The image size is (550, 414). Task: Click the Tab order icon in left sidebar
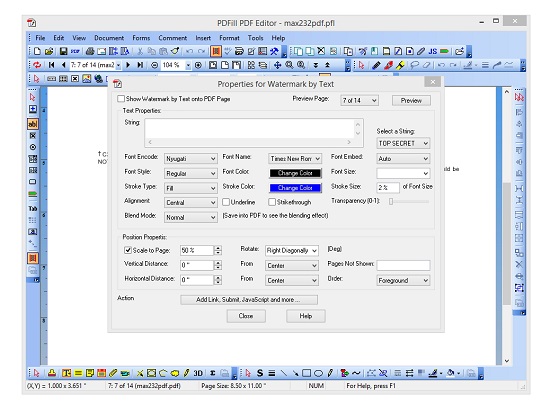pos(33,208)
